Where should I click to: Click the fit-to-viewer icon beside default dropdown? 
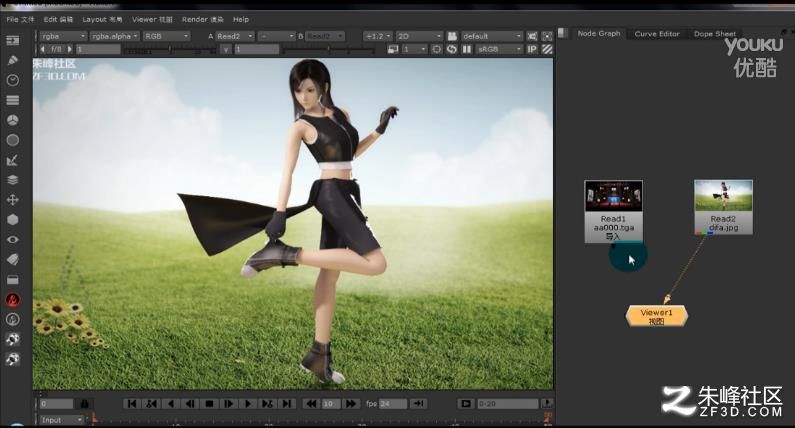(x=532, y=36)
